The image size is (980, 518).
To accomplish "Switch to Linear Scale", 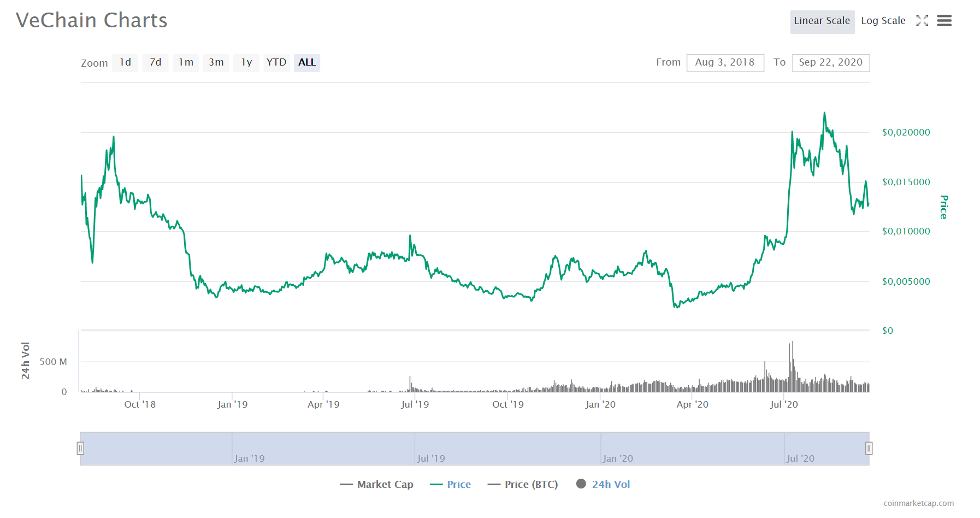I will point(822,21).
